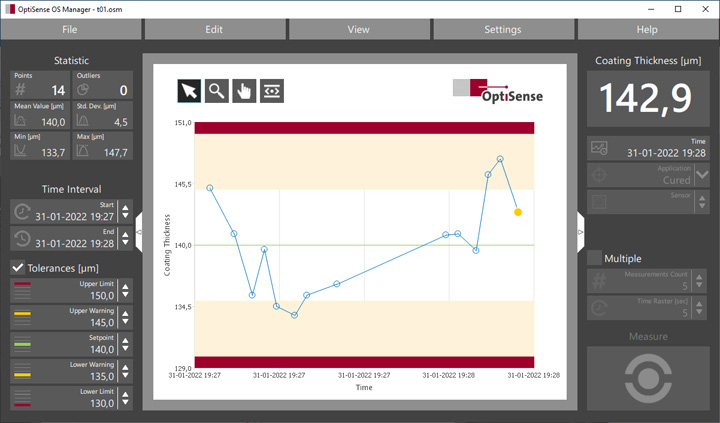Collapse the left panel with arrow handle

(x=139, y=232)
